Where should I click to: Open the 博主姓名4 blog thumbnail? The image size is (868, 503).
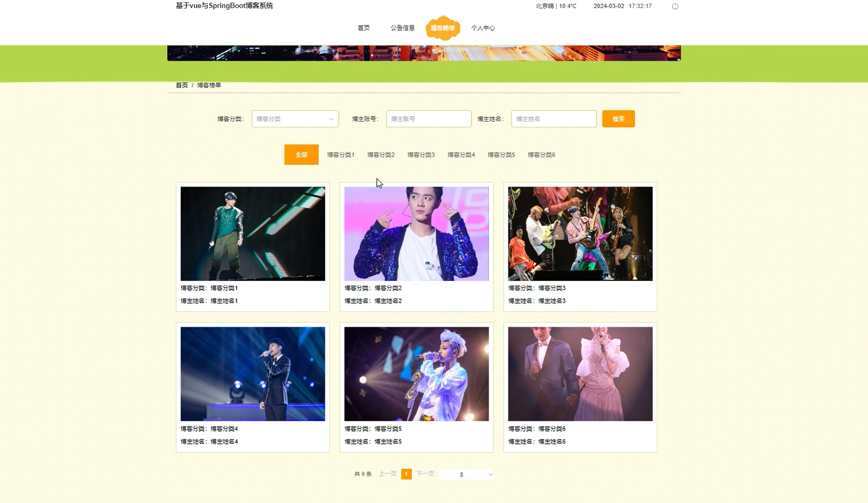pyautogui.click(x=253, y=374)
